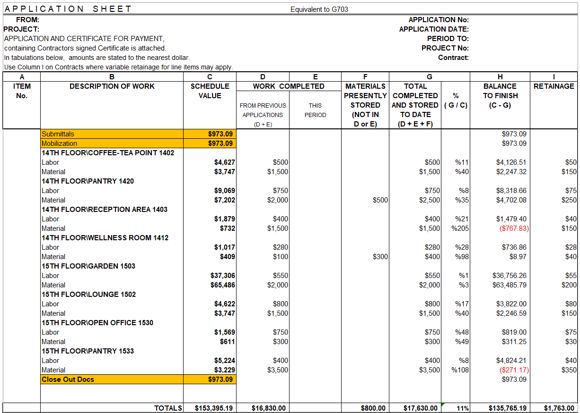
Task: Select the RETAINAGE column header
Action: pos(554,86)
